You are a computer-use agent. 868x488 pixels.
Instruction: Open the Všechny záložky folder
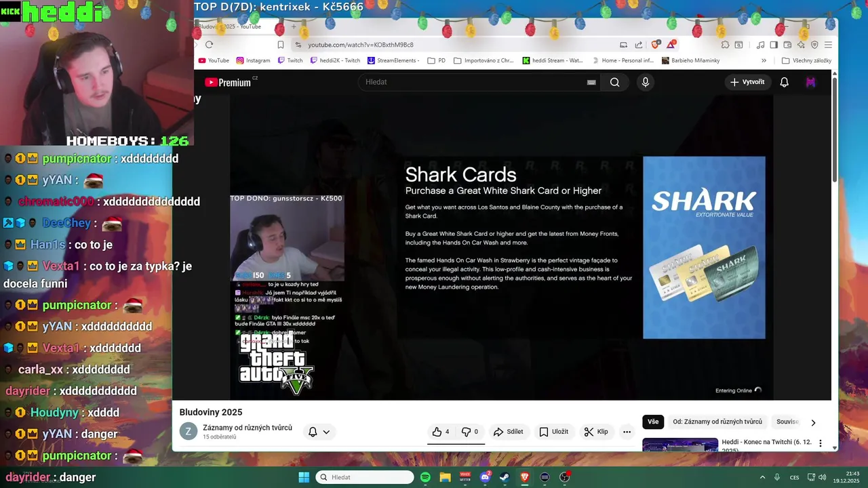tap(806, 60)
